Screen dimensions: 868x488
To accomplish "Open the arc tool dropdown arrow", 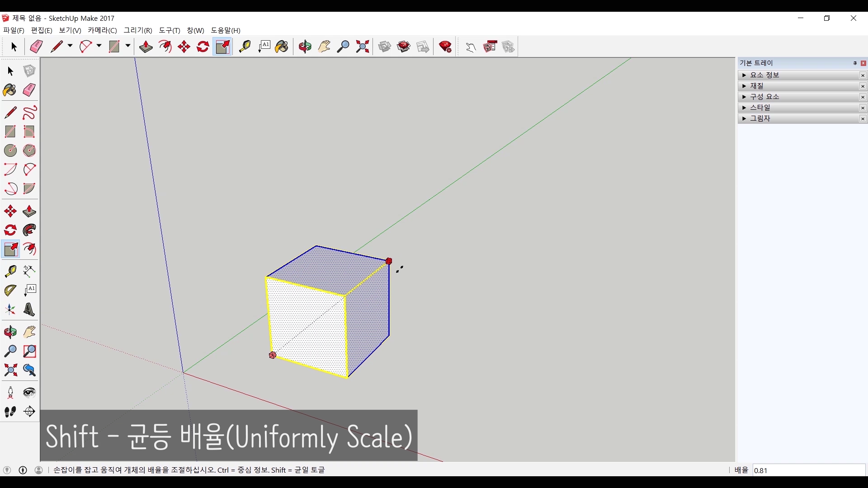I will [99, 46].
